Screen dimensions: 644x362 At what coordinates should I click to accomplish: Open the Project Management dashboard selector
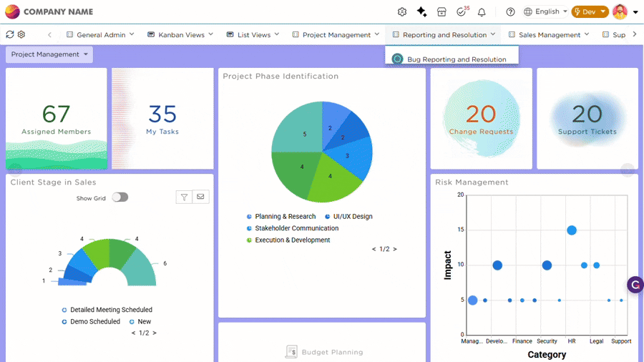pyautogui.click(x=49, y=54)
